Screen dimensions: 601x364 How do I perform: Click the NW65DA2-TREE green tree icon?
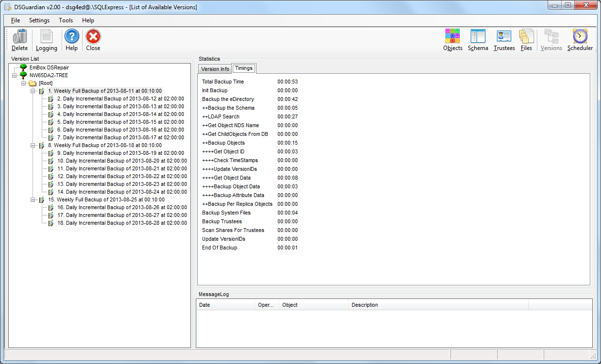point(23,75)
